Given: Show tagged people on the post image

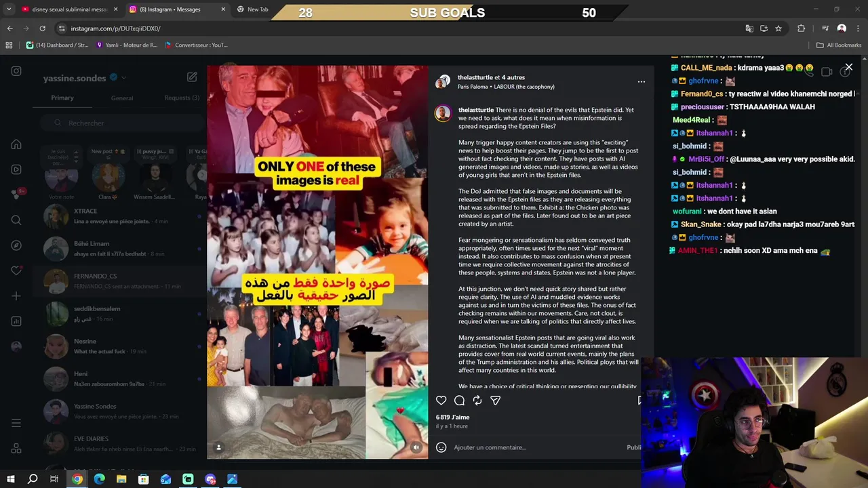Looking at the screenshot, I should coord(218,447).
